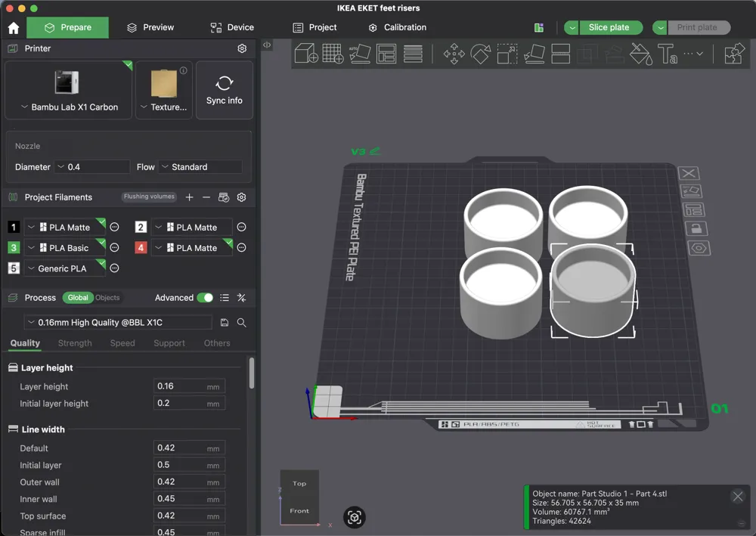Reset camera view with cube icon
This screenshot has width=756, height=536.
click(x=355, y=517)
